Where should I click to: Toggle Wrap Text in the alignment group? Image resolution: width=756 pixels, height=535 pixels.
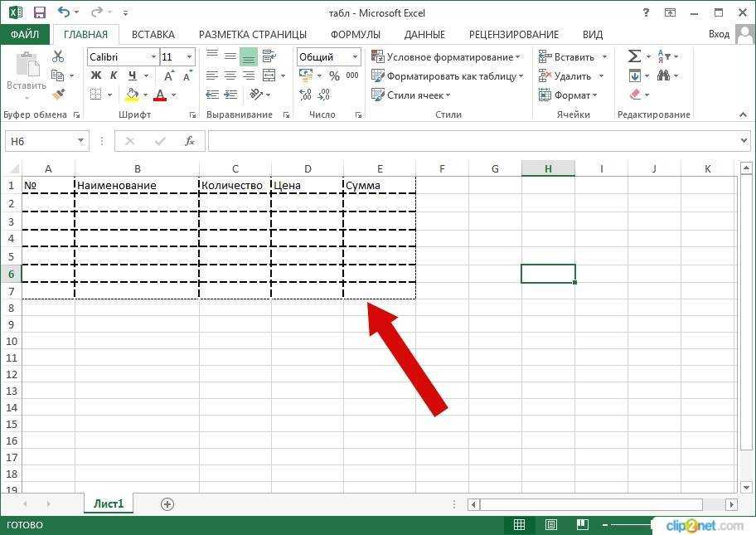[x=269, y=56]
